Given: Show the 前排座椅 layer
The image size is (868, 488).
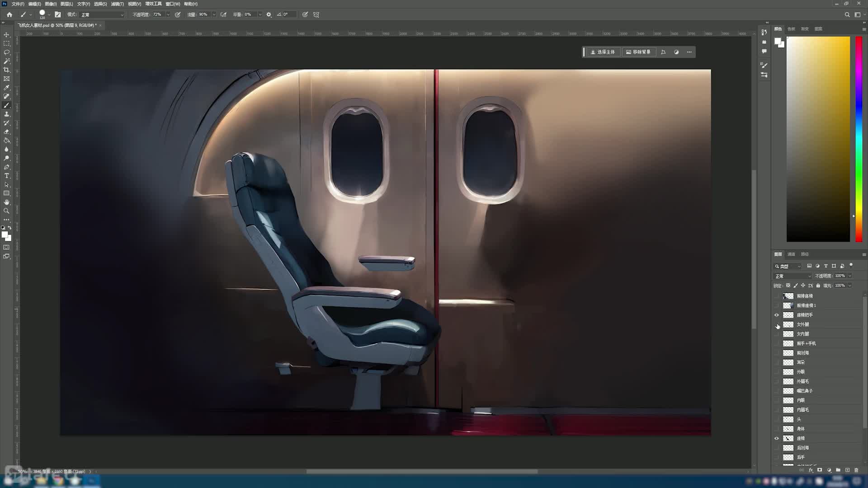Looking at the screenshot, I should pos(777,296).
